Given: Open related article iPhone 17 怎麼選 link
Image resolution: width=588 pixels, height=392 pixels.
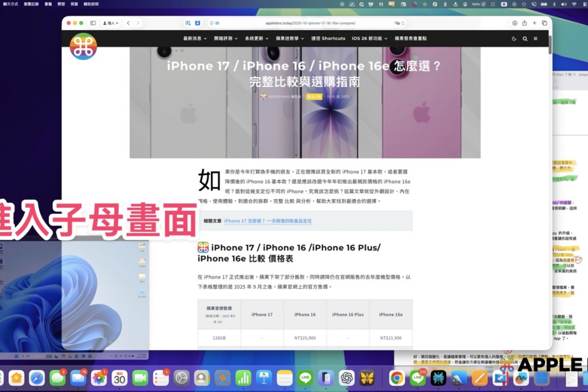Looking at the screenshot, I should click(267, 221).
